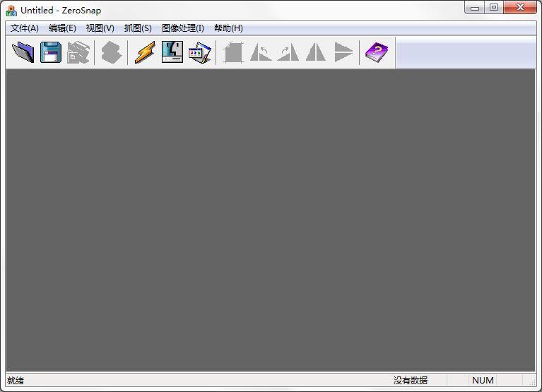Open help with the purple book icon
542x392 pixels.
click(376, 52)
